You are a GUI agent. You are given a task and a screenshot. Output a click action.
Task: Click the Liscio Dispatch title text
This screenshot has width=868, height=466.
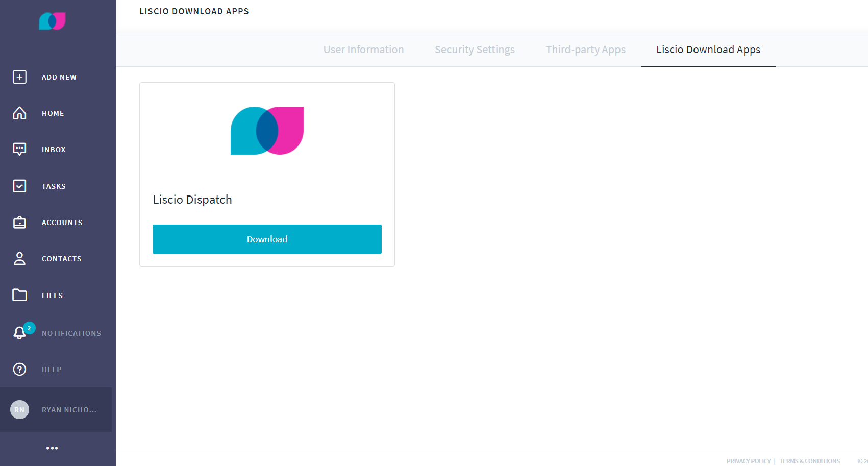192,200
